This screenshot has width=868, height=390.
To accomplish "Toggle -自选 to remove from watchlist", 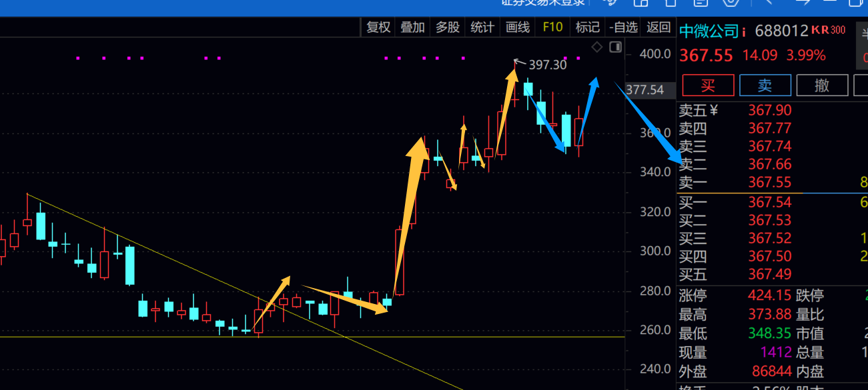I will pos(623,27).
